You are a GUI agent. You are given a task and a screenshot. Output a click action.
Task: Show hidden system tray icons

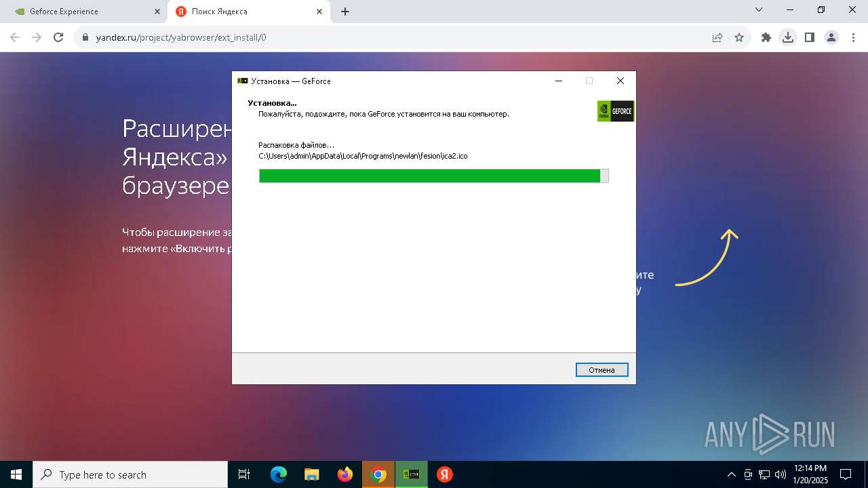(732, 474)
